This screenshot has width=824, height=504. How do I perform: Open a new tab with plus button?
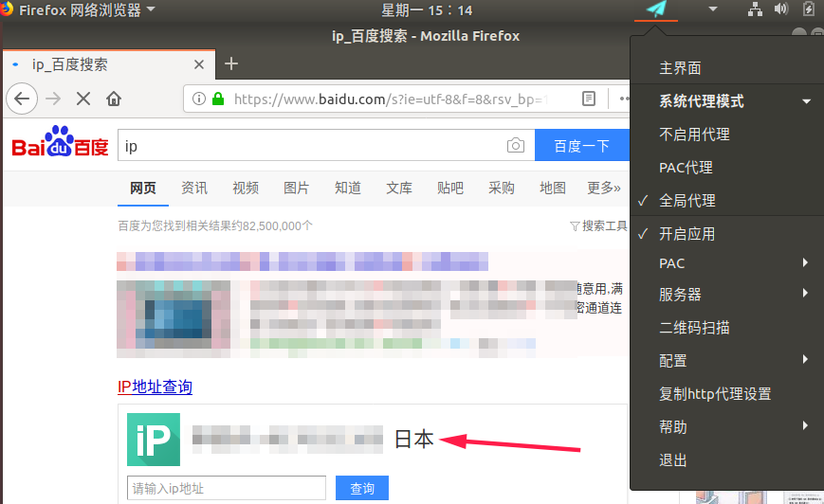tap(230, 63)
